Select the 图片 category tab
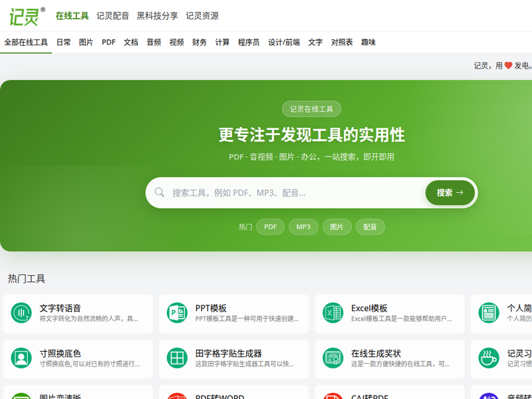Image resolution: width=532 pixels, height=399 pixels. click(x=86, y=43)
